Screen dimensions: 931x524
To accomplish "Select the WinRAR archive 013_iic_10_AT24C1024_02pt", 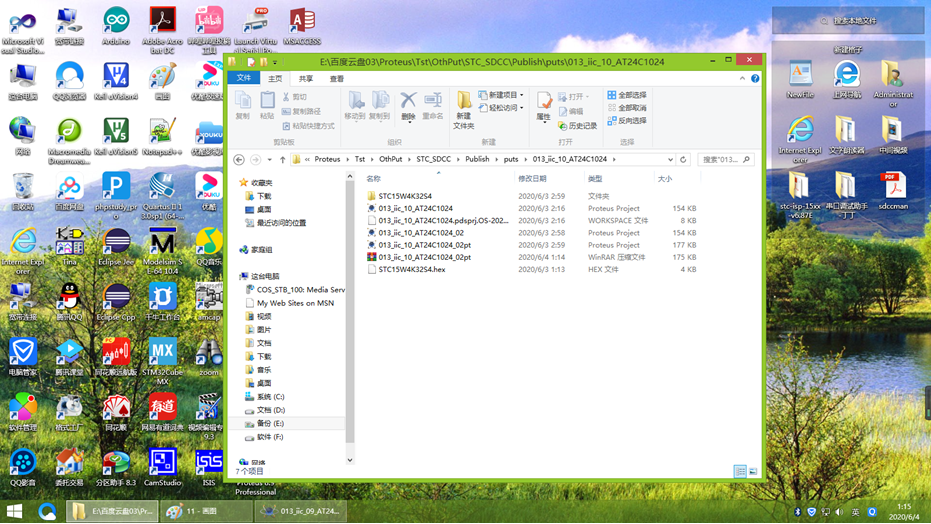I will 425,257.
